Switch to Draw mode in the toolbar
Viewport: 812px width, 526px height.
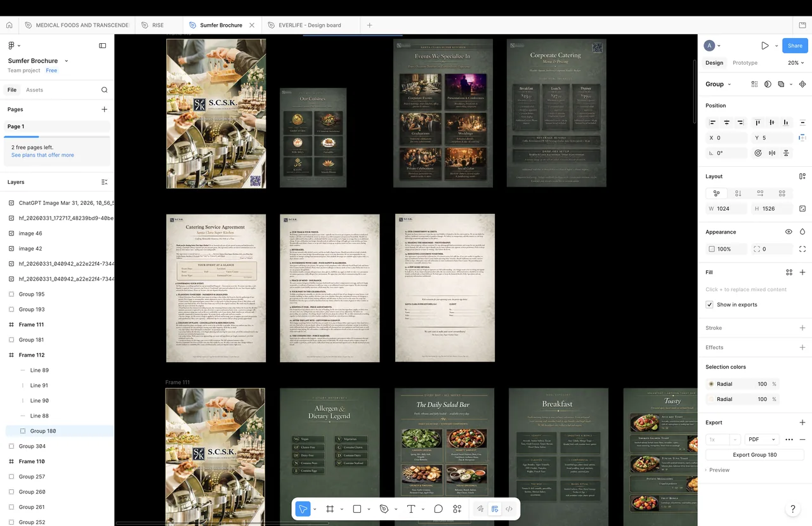(480, 509)
